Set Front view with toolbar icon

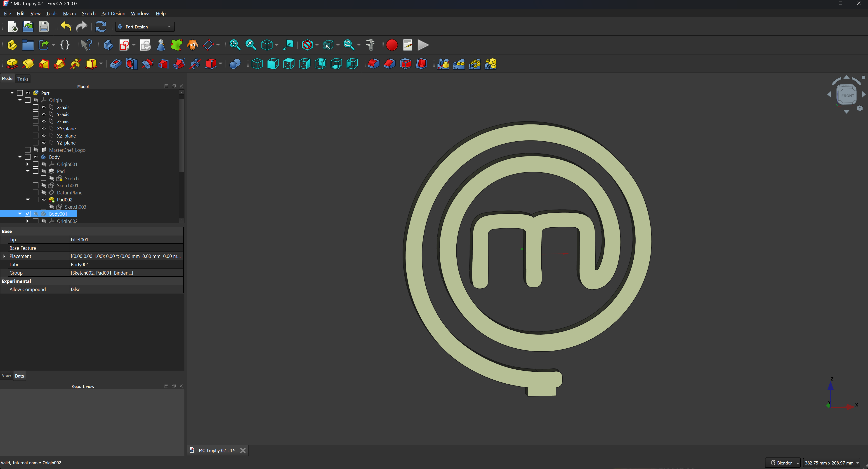pos(273,64)
